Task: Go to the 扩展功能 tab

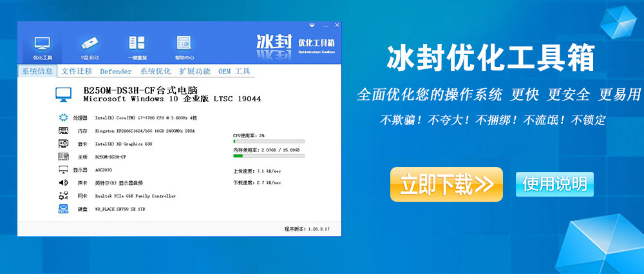Action: 194,71
